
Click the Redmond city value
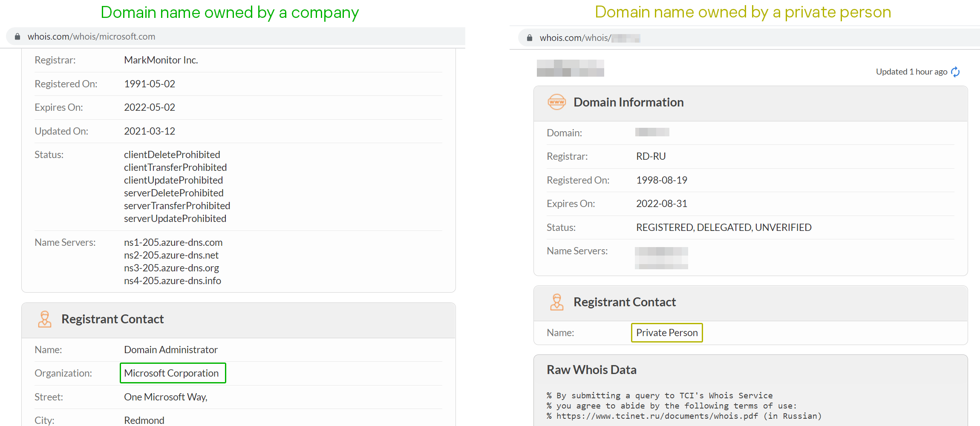click(144, 420)
